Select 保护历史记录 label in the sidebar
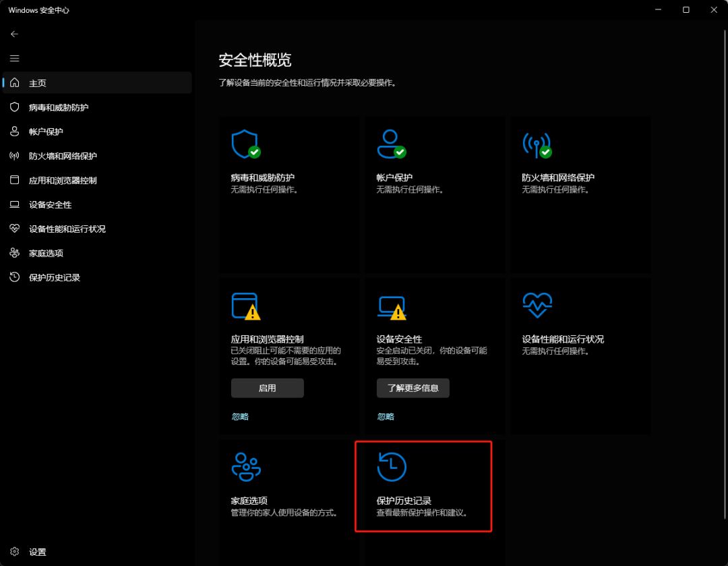The image size is (728, 566). [x=55, y=277]
